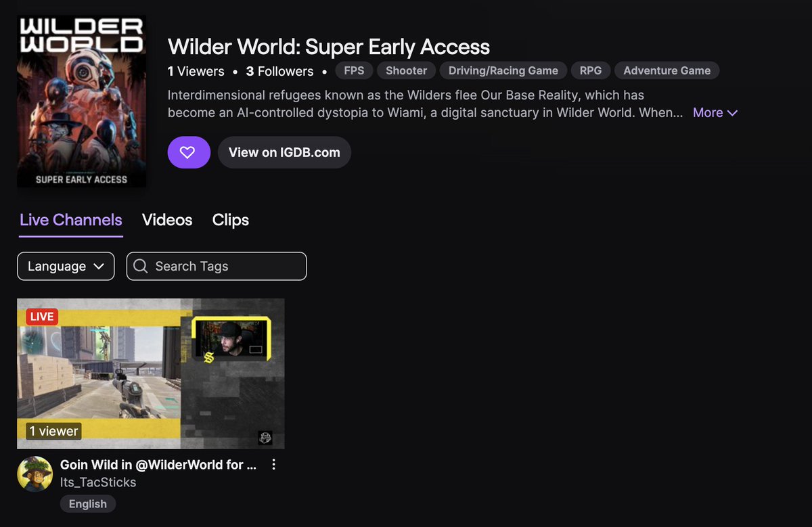Click the 1 viewer label on thumbnail
Screen dimensions: 812x527
tap(53, 431)
